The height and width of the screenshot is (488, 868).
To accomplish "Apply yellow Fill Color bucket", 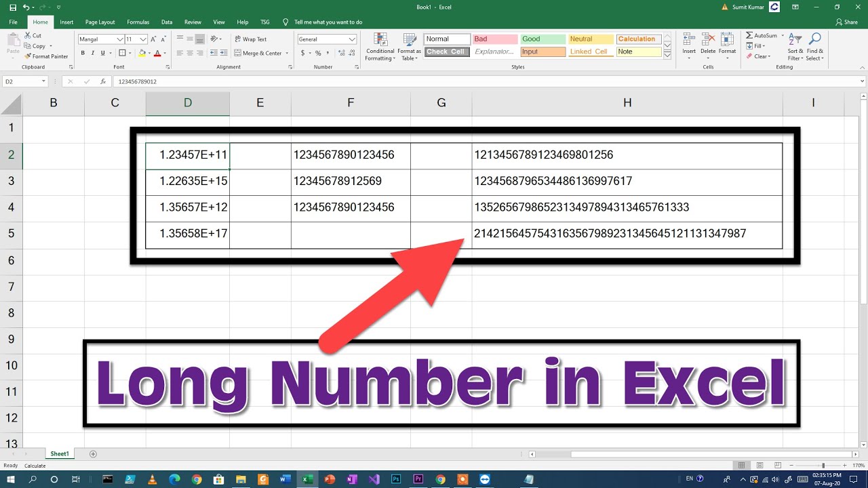I will pyautogui.click(x=142, y=53).
